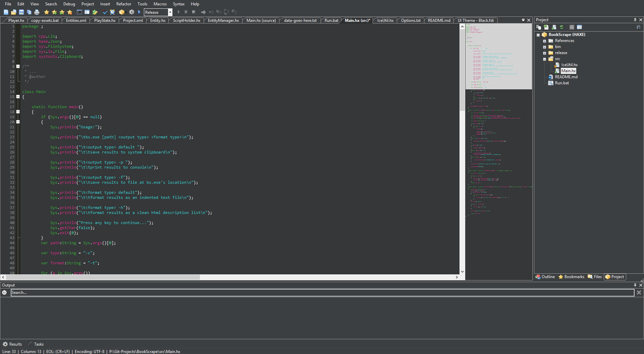Clear the Output panel search with the X button
Viewport: 644px width, 354px height.
point(639,293)
